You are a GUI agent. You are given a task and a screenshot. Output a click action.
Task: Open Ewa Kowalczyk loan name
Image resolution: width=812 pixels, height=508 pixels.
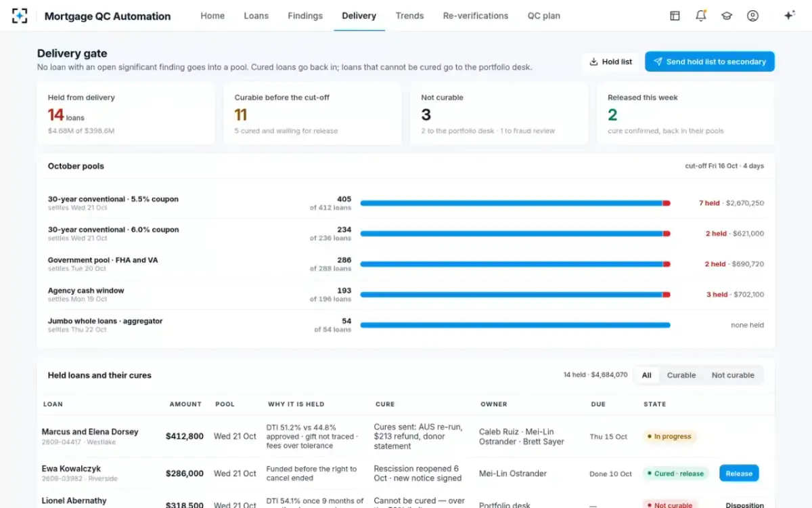[71, 469]
